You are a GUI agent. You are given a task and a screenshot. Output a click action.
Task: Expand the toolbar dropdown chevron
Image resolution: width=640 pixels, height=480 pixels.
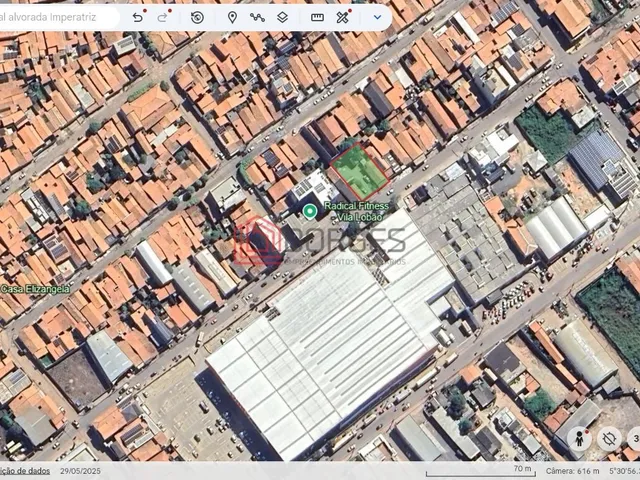378,17
